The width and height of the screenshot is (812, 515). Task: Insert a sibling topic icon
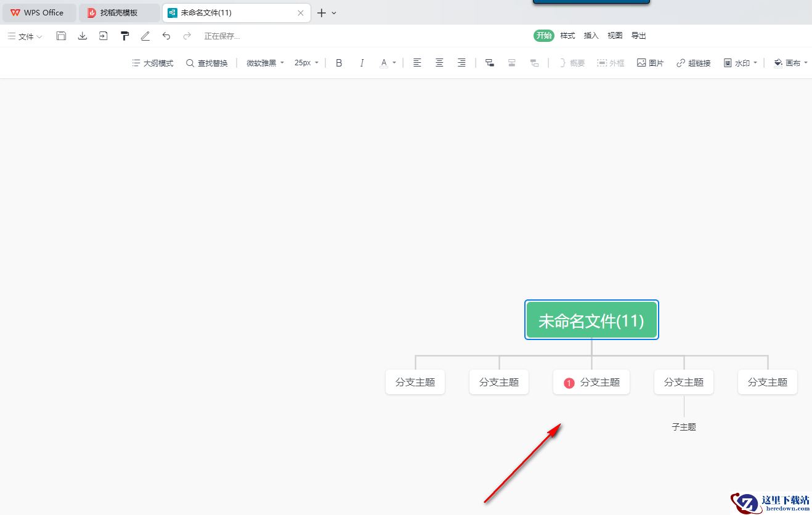[512, 63]
